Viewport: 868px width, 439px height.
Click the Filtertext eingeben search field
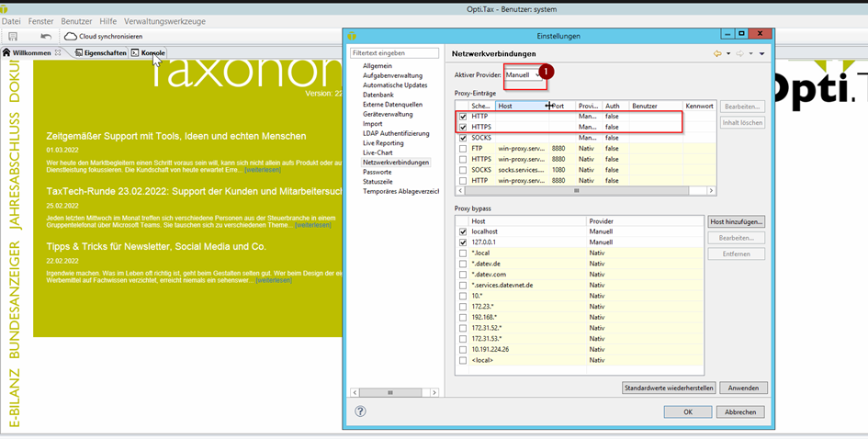point(395,53)
